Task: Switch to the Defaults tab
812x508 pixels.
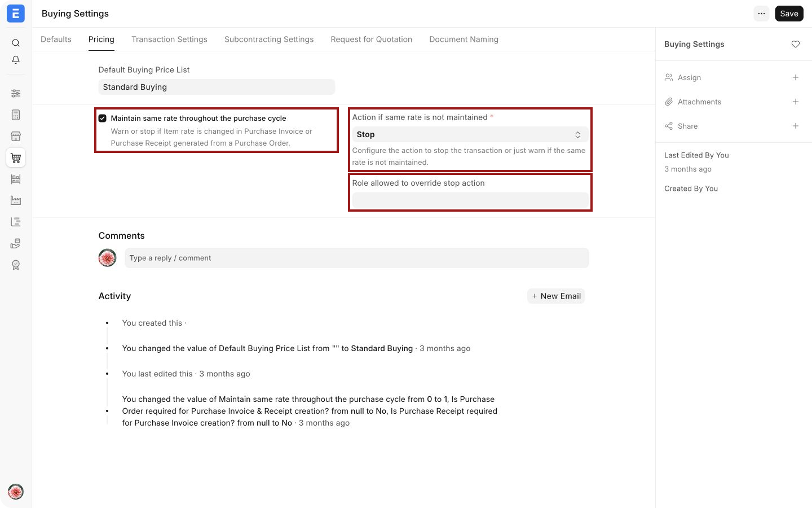Action: tap(56, 40)
